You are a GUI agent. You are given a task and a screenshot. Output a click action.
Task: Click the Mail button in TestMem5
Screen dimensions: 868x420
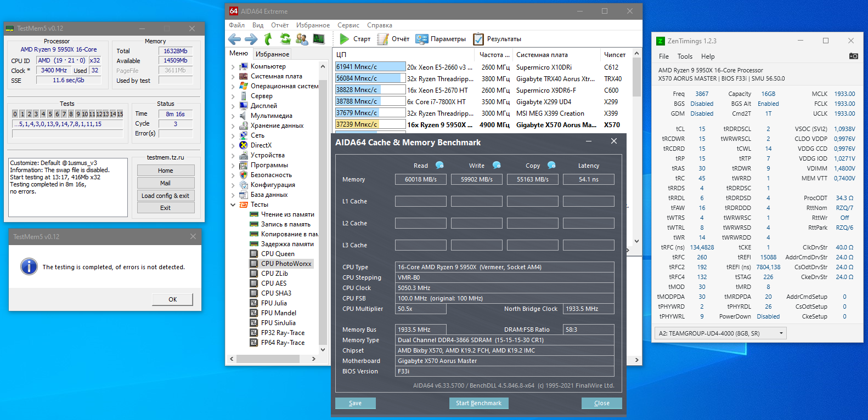(166, 183)
